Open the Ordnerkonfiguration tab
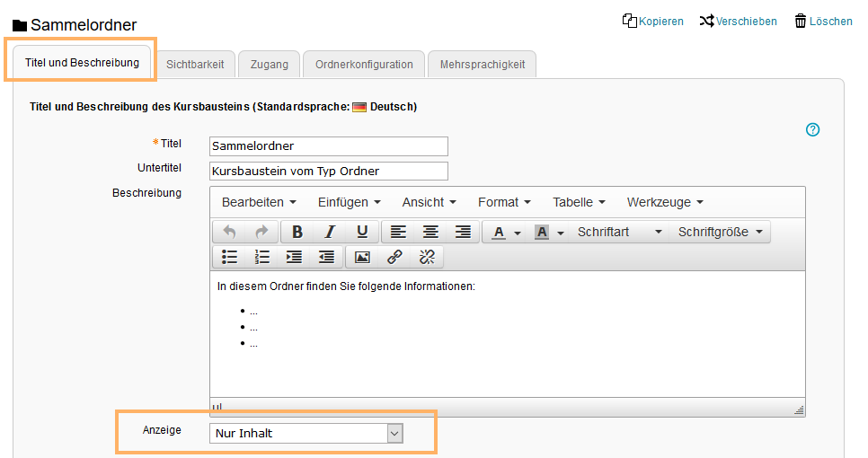 [x=364, y=65]
